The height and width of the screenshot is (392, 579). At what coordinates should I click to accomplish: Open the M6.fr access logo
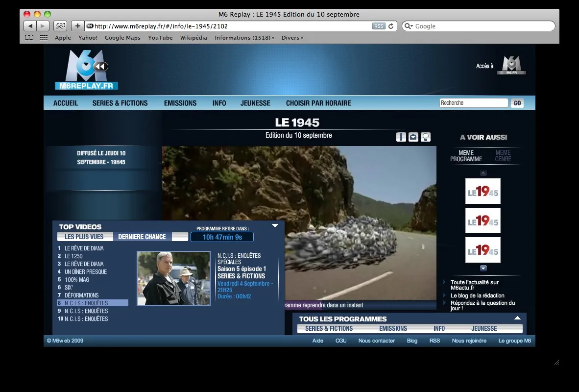click(x=511, y=65)
